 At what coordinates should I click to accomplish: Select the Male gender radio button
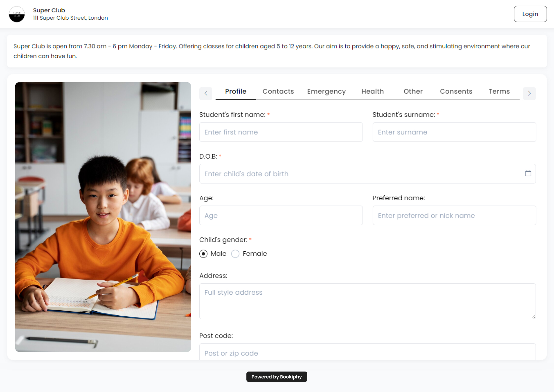(x=203, y=254)
